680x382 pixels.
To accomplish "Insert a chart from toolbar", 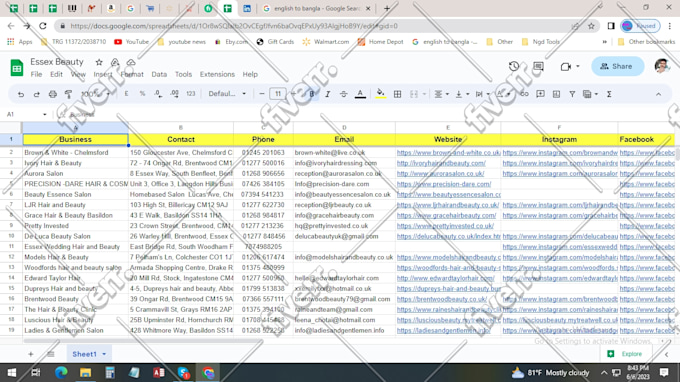I will (x=556, y=94).
